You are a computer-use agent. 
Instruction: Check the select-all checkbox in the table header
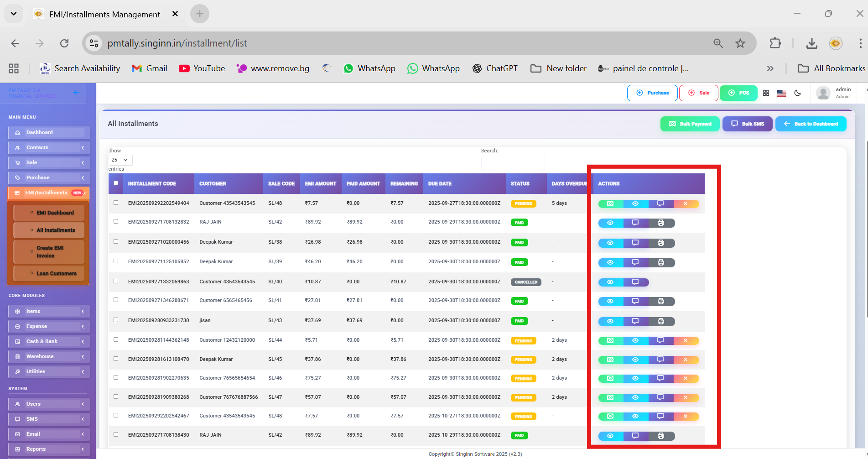coord(116,183)
